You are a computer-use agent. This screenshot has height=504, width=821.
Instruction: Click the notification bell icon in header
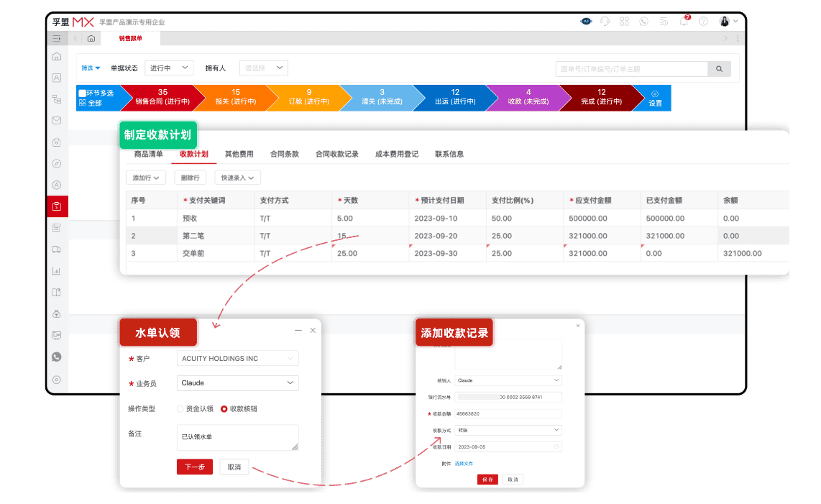click(684, 22)
